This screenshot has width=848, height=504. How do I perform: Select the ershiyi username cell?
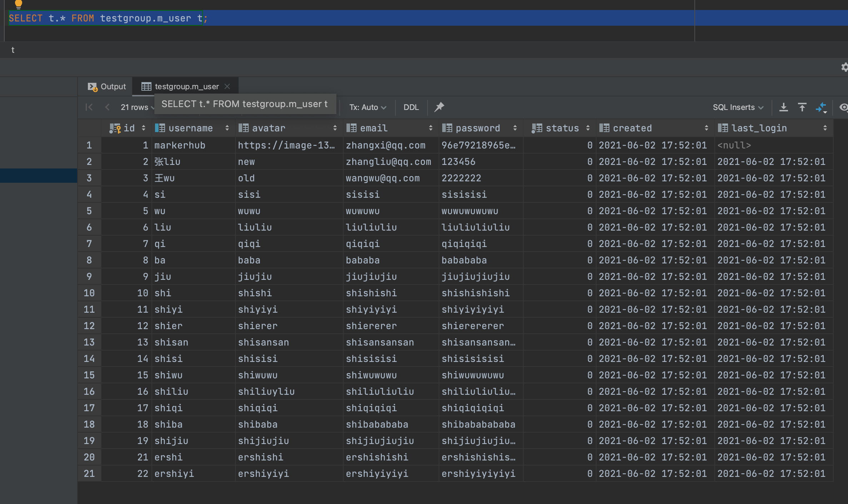[193, 474]
